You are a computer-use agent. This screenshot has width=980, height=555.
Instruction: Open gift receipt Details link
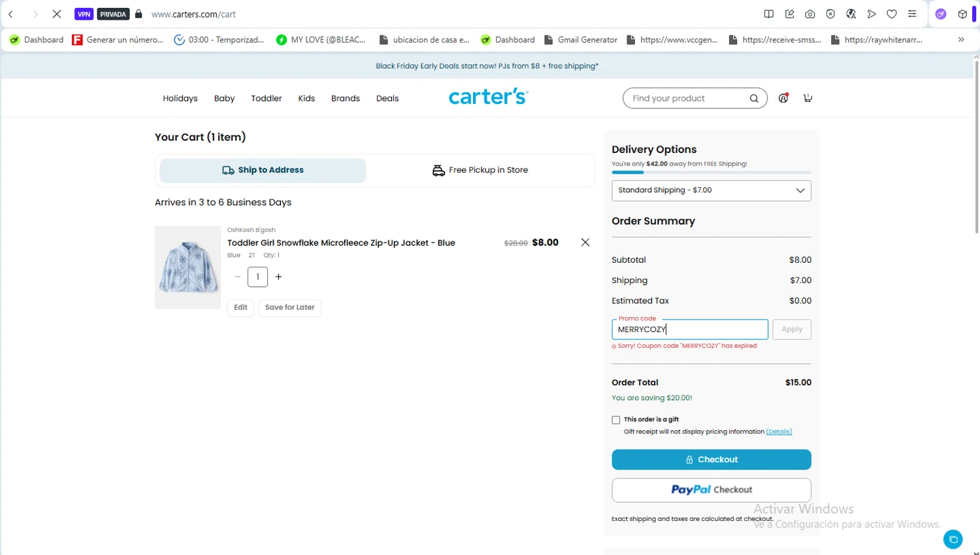coord(779,431)
